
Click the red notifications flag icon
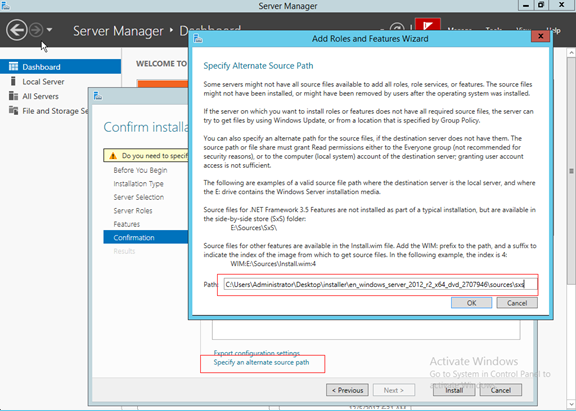point(428,25)
